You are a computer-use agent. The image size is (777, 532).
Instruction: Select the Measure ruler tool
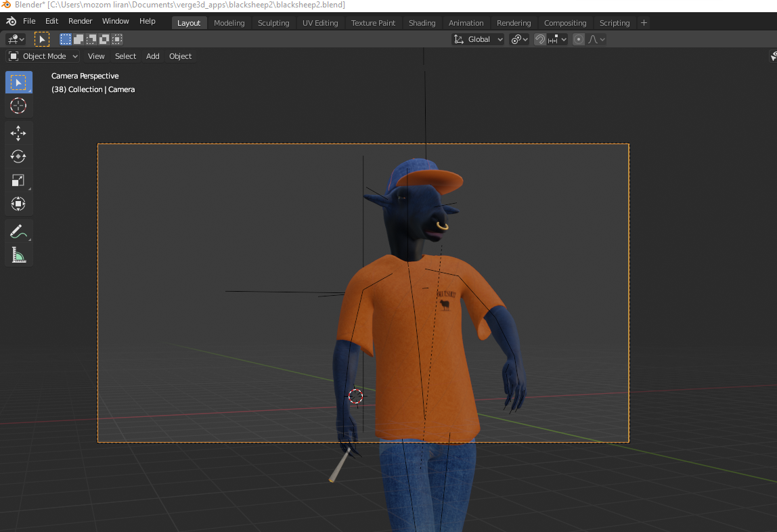pyautogui.click(x=18, y=255)
